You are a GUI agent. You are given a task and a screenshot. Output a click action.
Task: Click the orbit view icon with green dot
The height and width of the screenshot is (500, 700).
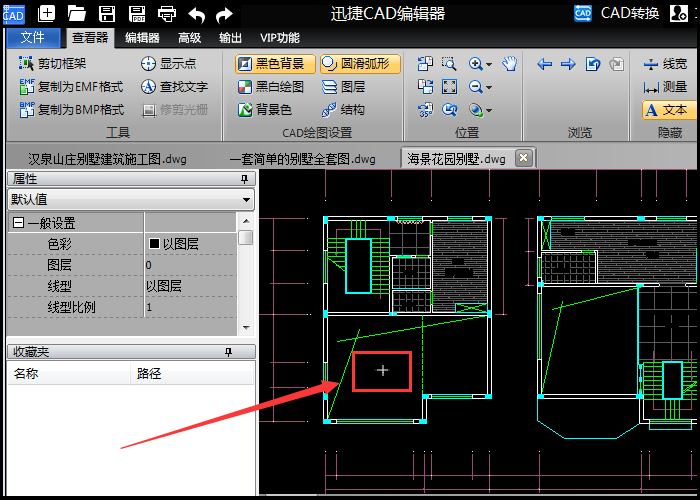tap(475, 110)
